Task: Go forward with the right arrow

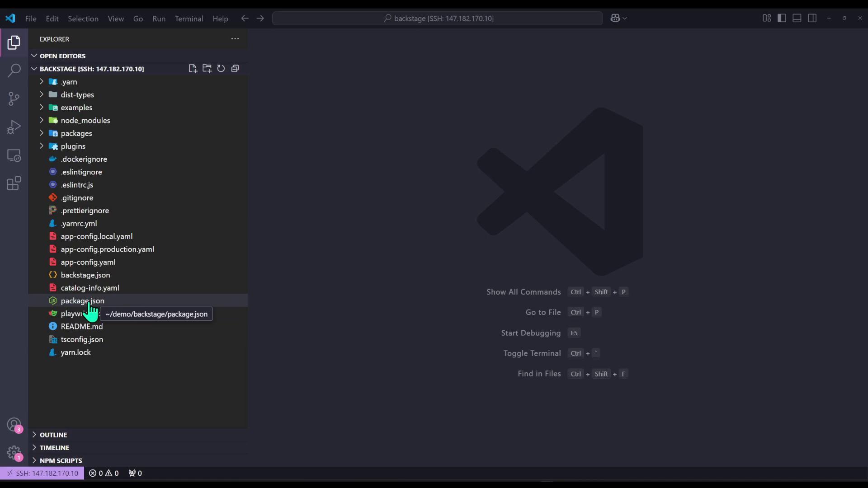Action: pos(260,19)
